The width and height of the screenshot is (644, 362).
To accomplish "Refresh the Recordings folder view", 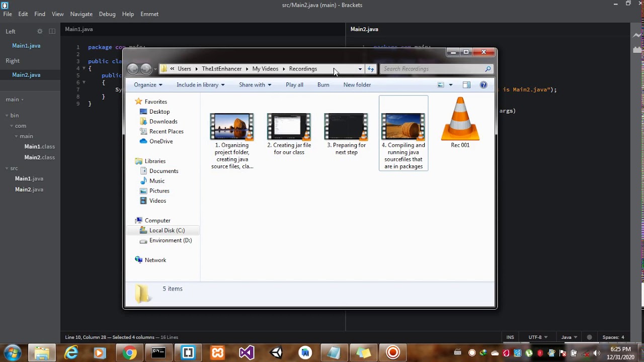I will (371, 69).
